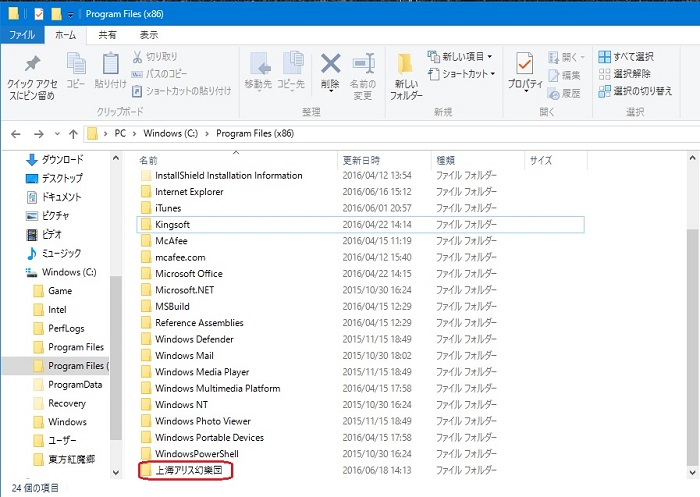Click navigation pane scroll down arrow
The image size is (700, 497).
[x=116, y=472]
